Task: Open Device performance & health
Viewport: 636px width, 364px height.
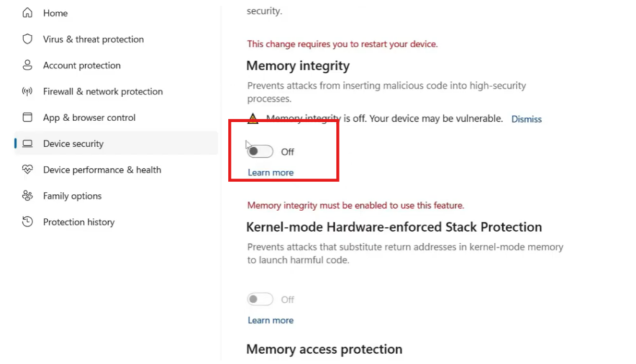Action: coord(101,170)
